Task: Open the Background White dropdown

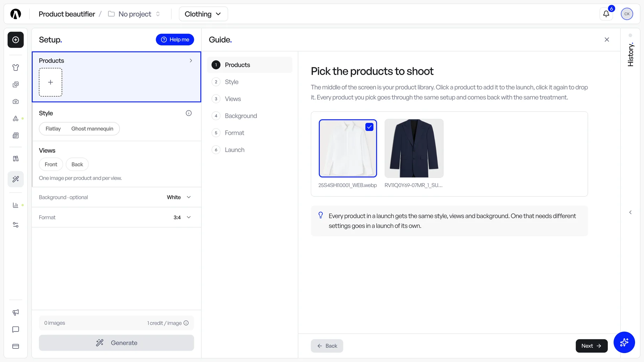Action: pos(179,197)
